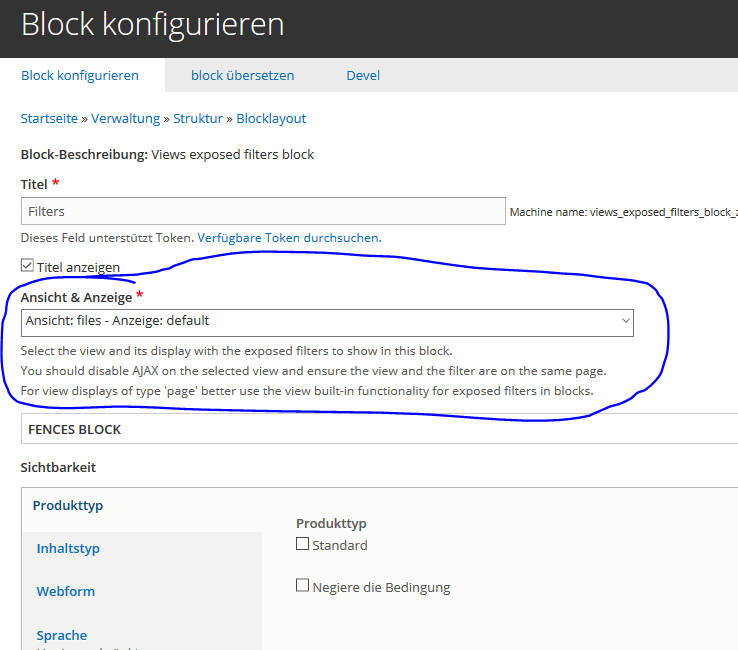Go to Startseite breadcrumb link
This screenshot has width=738, height=650.
point(49,118)
